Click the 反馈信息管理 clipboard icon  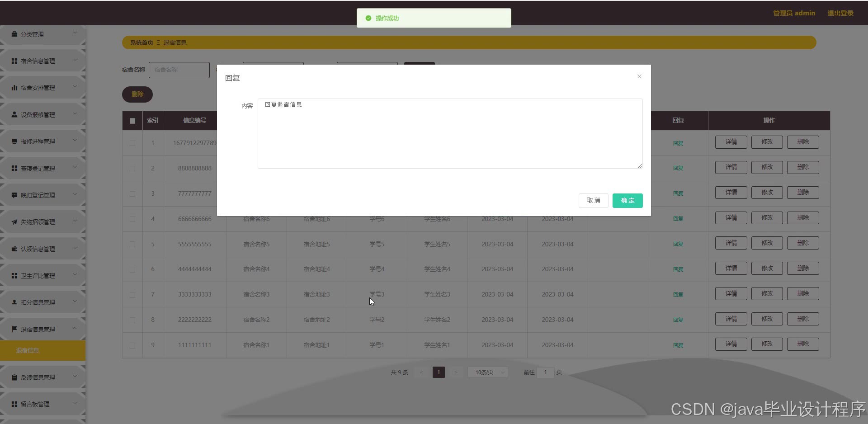pyautogui.click(x=14, y=377)
